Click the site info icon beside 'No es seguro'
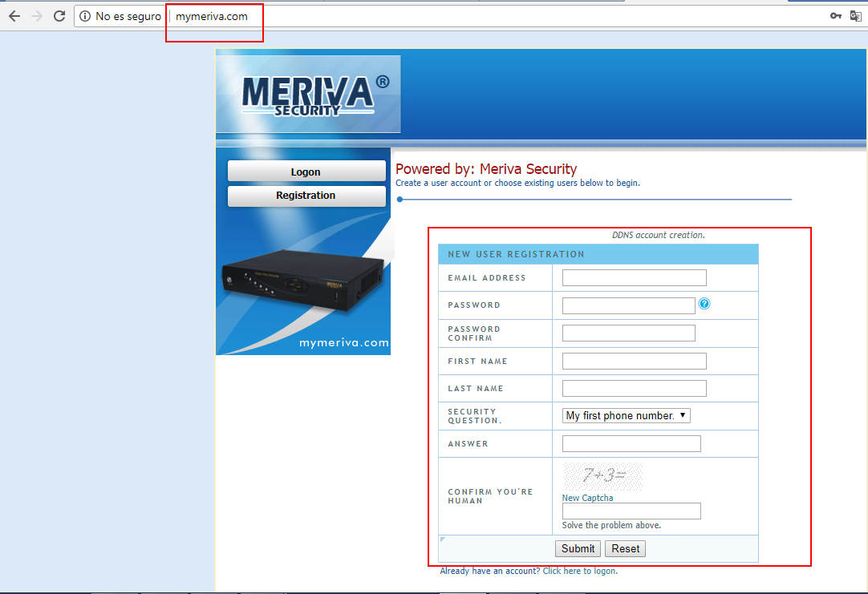Screen dimensions: 868x594 (85, 16)
